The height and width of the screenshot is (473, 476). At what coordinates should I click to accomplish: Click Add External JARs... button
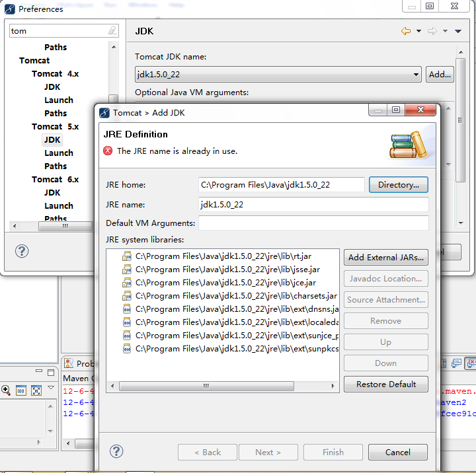tap(386, 257)
